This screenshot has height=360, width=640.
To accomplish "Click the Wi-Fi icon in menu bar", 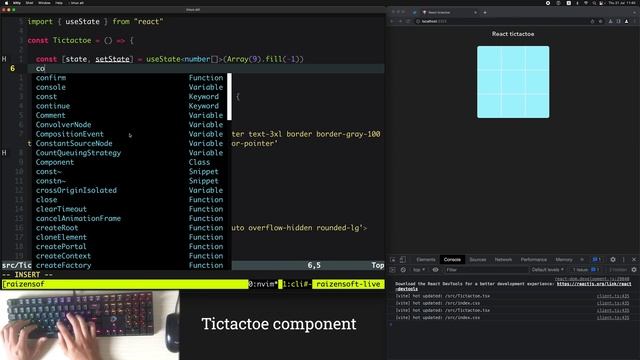I will [x=586, y=3].
